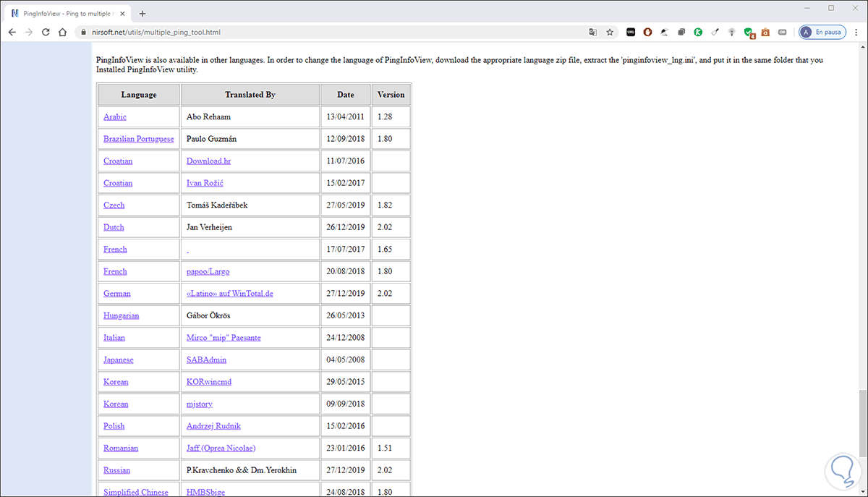
Task: Open the SABAdmin translator link
Action: pos(206,360)
